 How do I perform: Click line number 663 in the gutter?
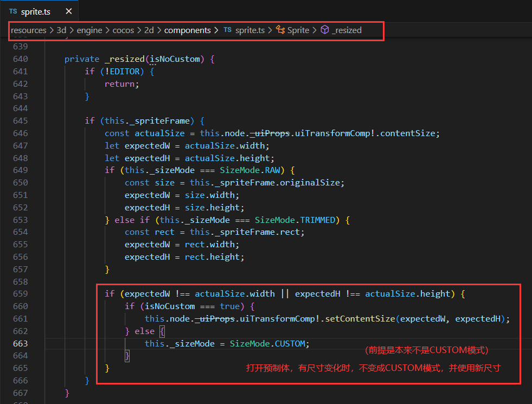pyautogui.click(x=21, y=344)
